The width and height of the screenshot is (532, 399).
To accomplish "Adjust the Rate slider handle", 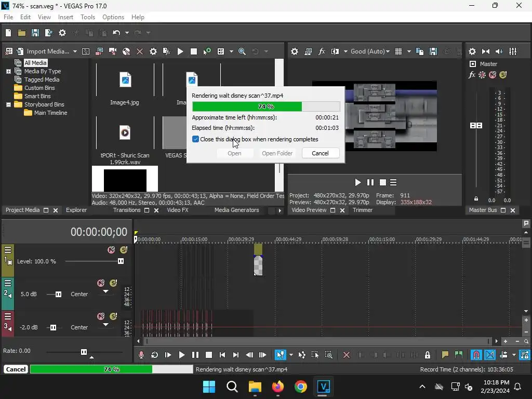I will tap(84, 352).
